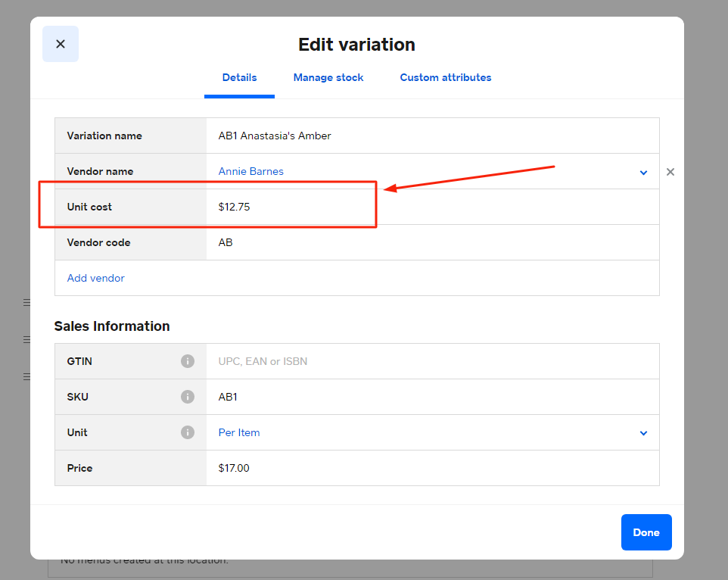Screen dimensions: 728x580
Task: Switch to the Details tab
Action: coord(239,77)
